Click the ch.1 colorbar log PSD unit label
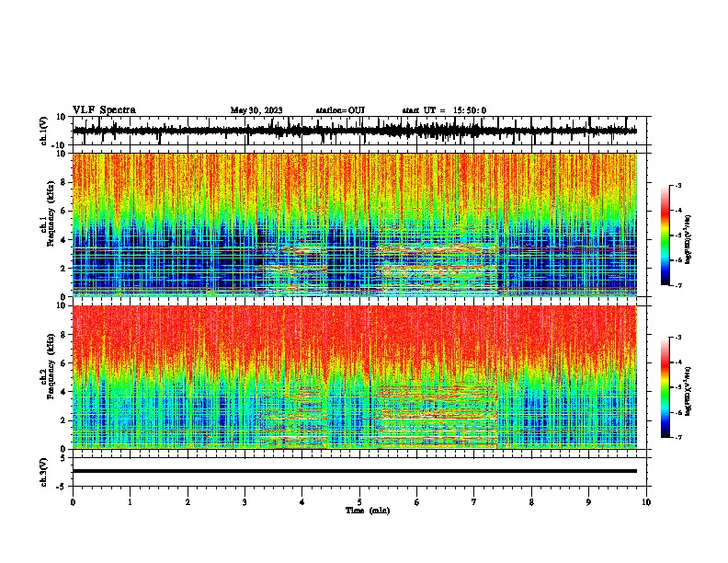728x563 pixels. point(688,239)
